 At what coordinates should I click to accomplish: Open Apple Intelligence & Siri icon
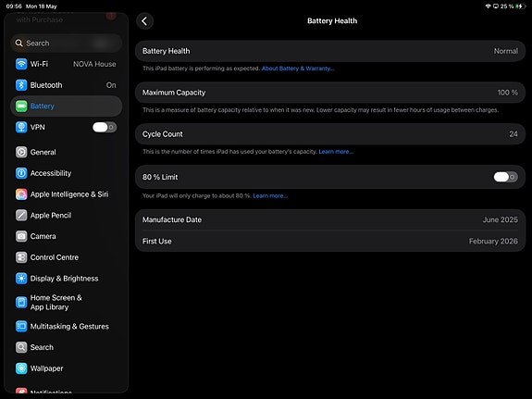21,194
